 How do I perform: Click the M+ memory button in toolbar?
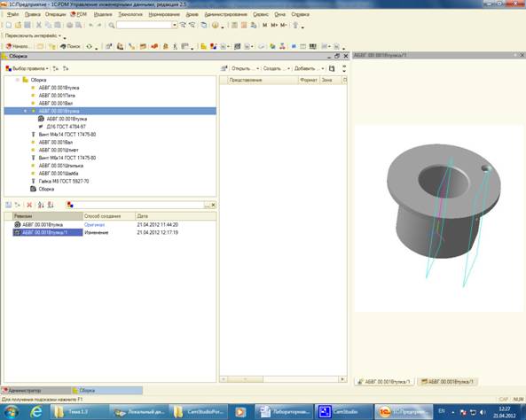274,25
